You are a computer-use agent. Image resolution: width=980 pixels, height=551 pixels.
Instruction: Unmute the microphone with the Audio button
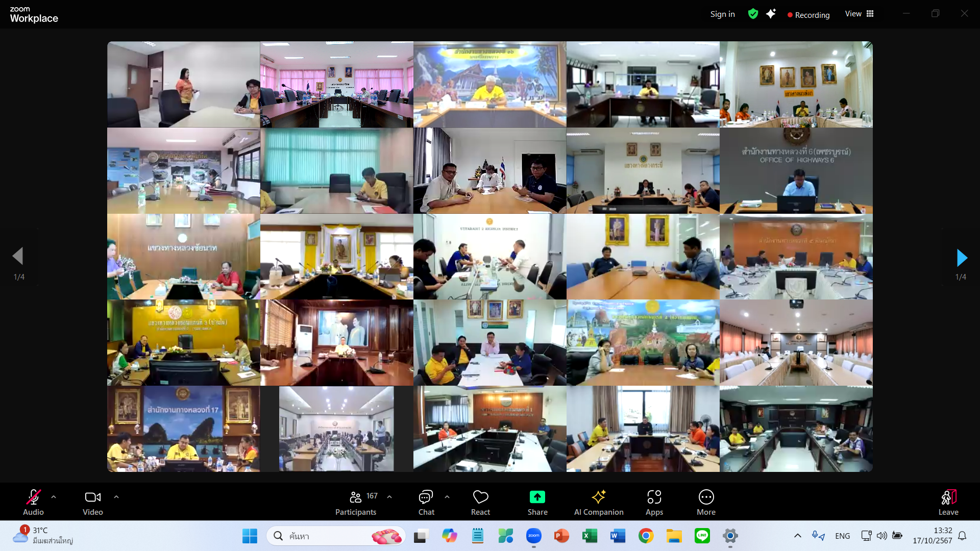[33, 497]
